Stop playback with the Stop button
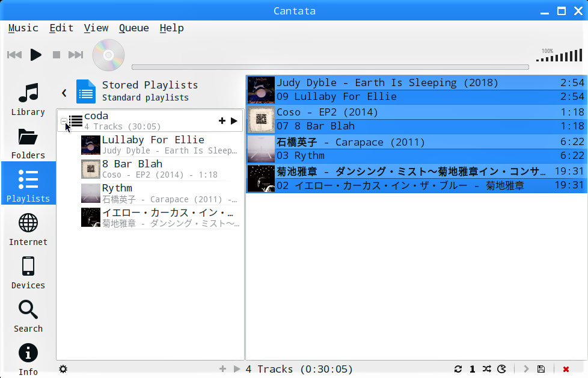 (x=57, y=55)
